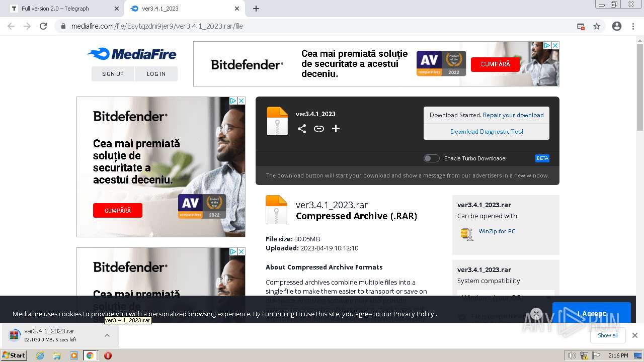Click the large RAR file icon
The height and width of the screenshot is (362, 644).
276,209
